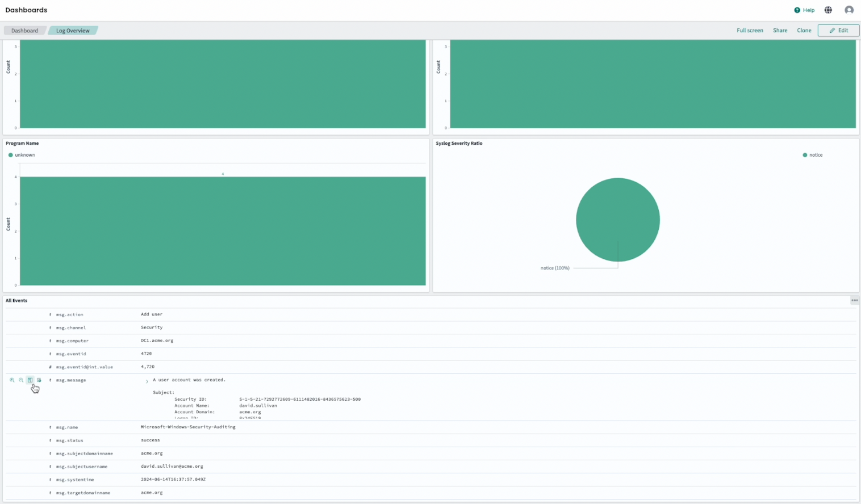Click the msg.eventid field name
861x504 pixels.
point(71,354)
